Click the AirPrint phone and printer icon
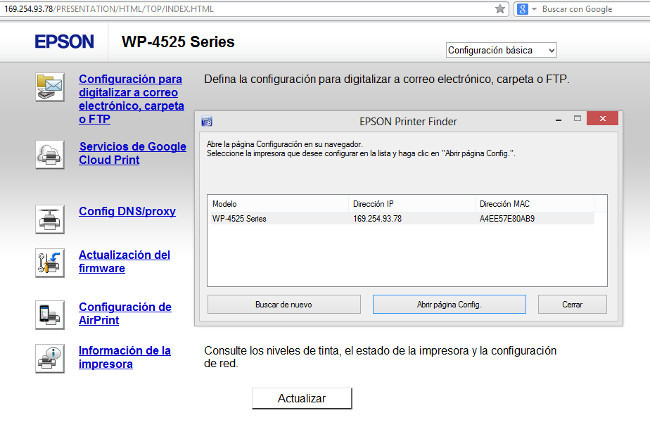Screen dimensions: 650x427 (50, 315)
